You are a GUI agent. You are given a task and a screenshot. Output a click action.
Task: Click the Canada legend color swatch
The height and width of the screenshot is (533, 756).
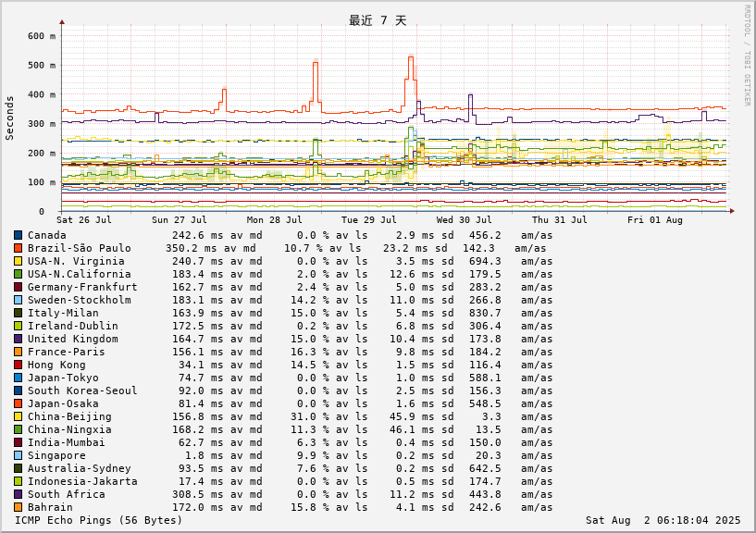coord(18,235)
